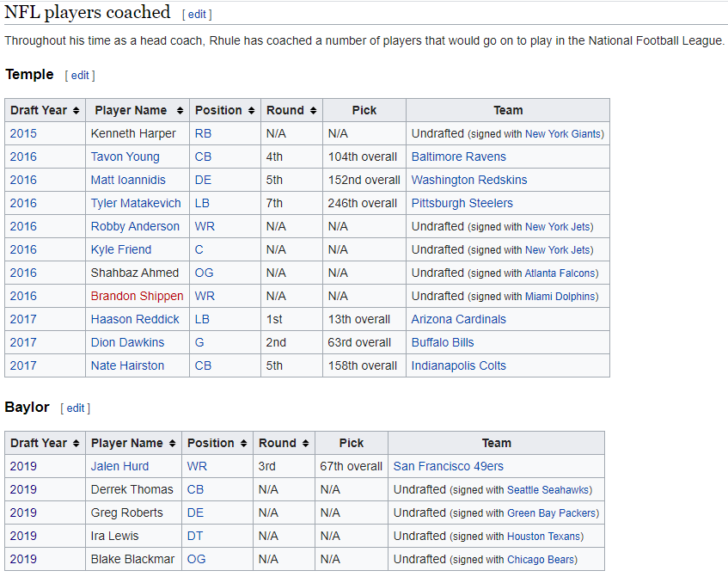The width and height of the screenshot is (728, 583).
Task: Open the New York Giants link
Action: click(563, 134)
